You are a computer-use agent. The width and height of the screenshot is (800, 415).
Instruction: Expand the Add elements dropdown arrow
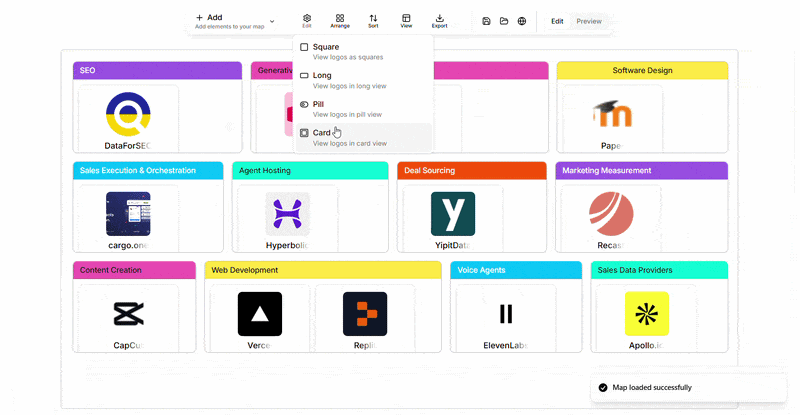coord(272,21)
